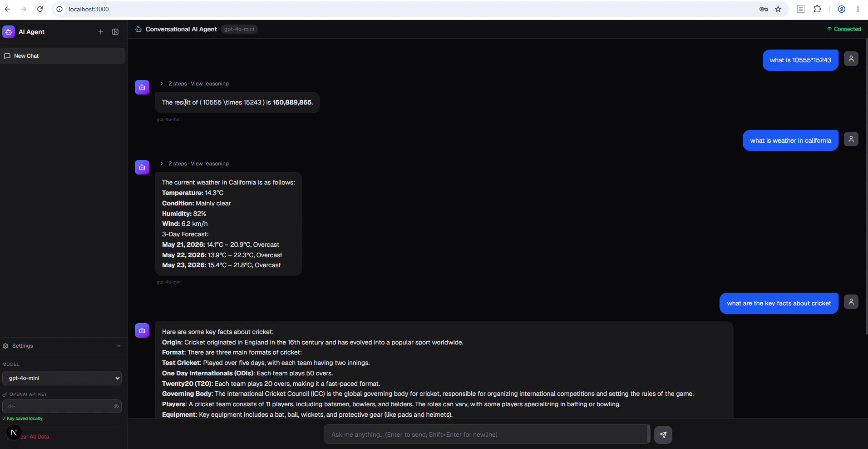868x449 pixels.
Task: Click the AI Agent purple logo
Action: tap(9, 32)
